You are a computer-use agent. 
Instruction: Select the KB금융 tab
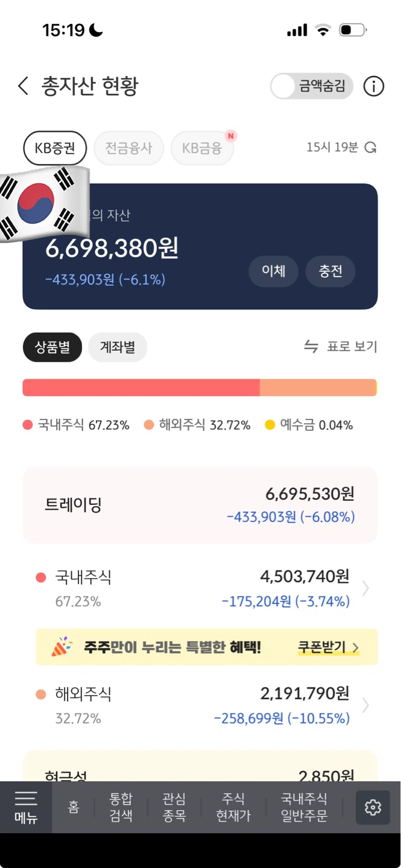point(202,148)
